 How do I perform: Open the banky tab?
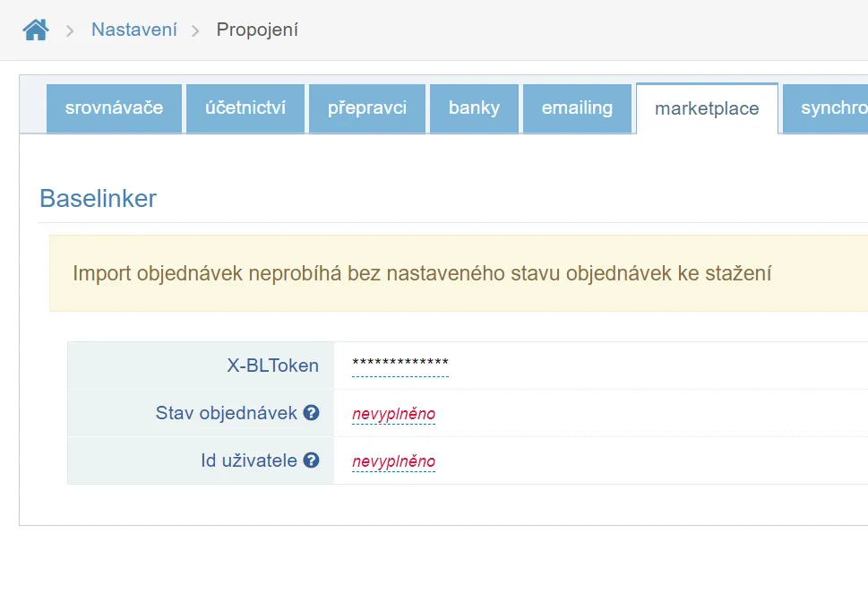point(474,108)
